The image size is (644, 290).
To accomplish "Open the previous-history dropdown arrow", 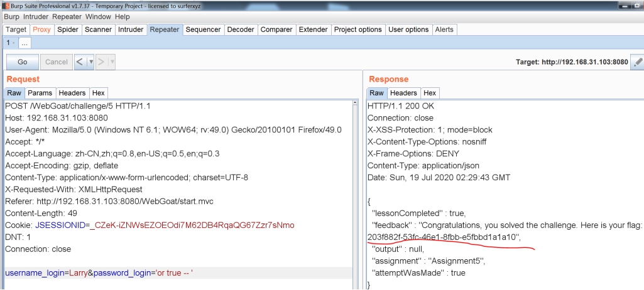I will tap(90, 62).
